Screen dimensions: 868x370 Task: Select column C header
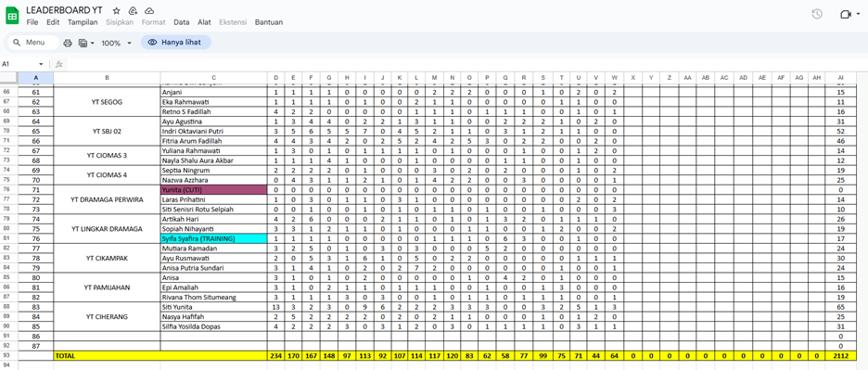213,78
